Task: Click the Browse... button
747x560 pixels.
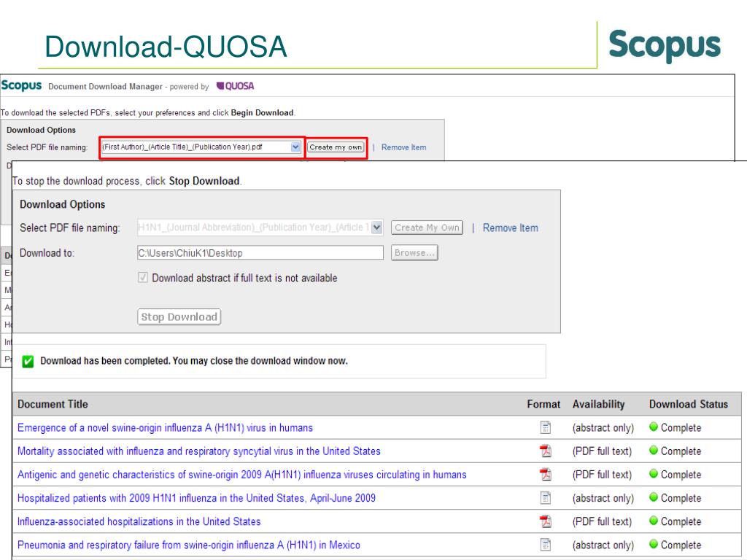Action: [414, 253]
